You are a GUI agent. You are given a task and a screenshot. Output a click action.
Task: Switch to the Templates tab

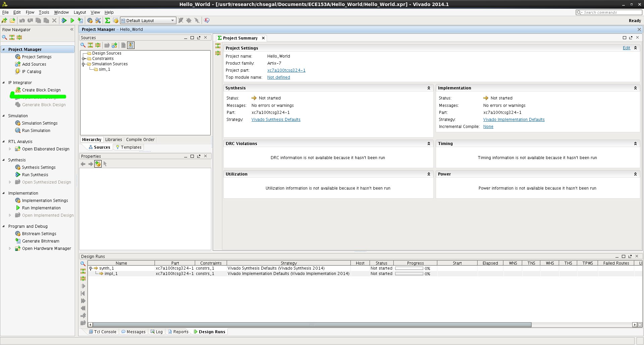[128, 147]
